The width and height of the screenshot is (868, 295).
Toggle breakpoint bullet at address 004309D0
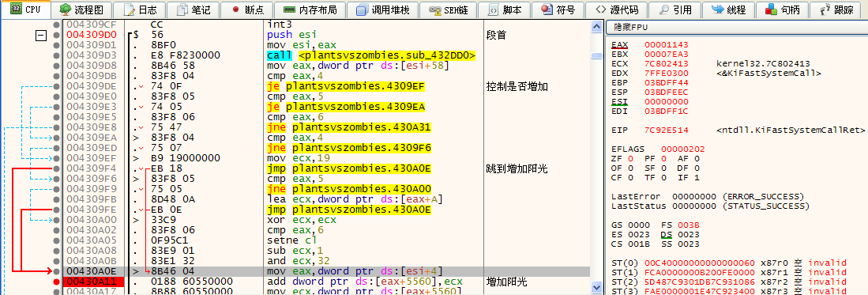[x=56, y=35]
